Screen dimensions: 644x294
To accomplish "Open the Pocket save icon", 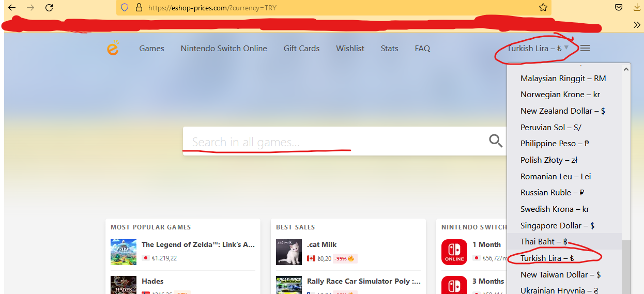I will pos(618,8).
